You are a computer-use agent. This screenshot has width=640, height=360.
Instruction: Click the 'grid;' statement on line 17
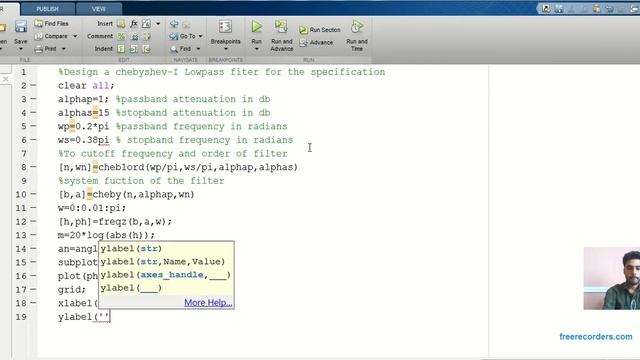click(72, 290)
